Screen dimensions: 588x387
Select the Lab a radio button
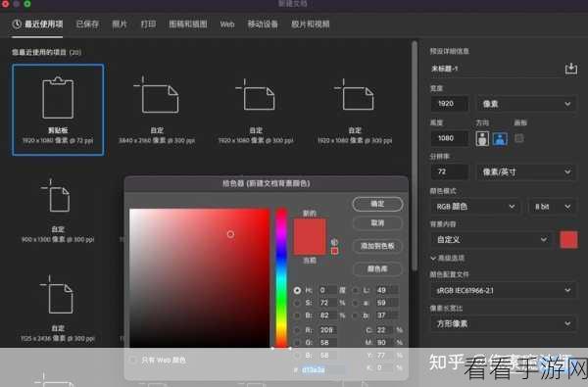click(x=355, y=303)
